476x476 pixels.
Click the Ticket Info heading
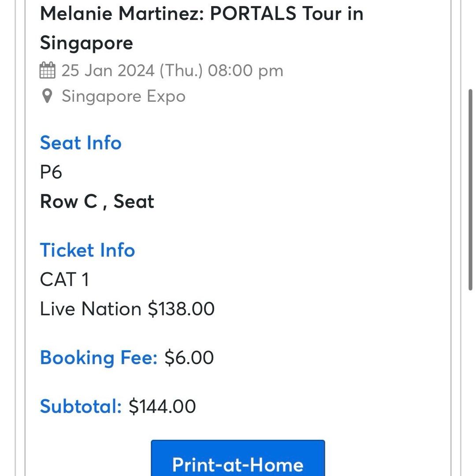pos(87,250)
